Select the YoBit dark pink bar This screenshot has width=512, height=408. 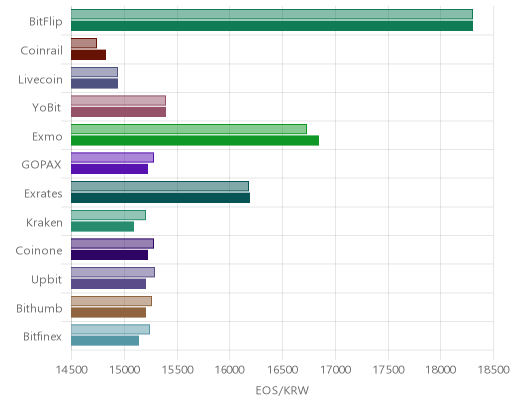[x=119, y=112]
